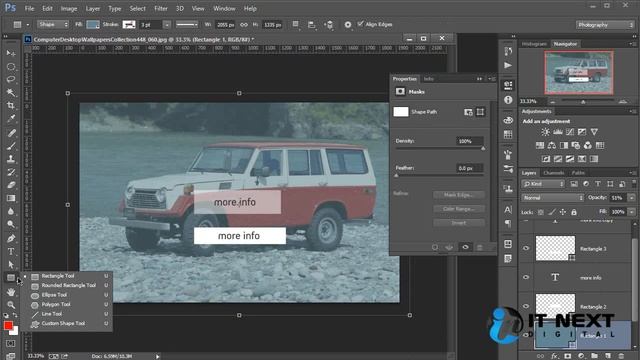
Task: Add a vector mask icon in Properties
Action: tap(480, 111)
